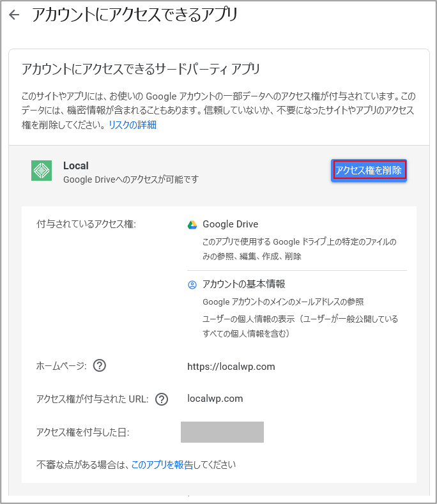
Task: Click the アクセス権が付与された URL label
Action: (92, 399)
